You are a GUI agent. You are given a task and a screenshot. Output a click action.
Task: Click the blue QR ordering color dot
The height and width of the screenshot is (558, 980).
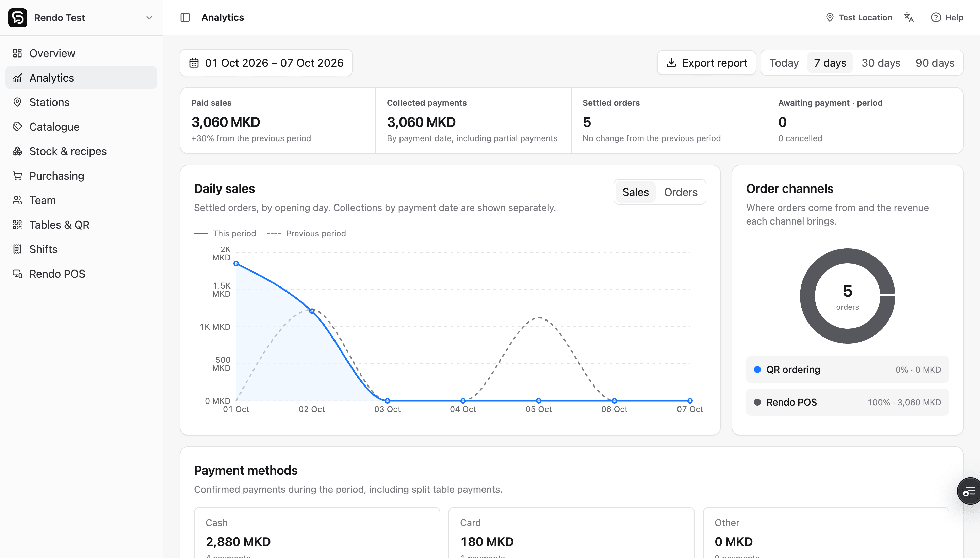[757, 370]
